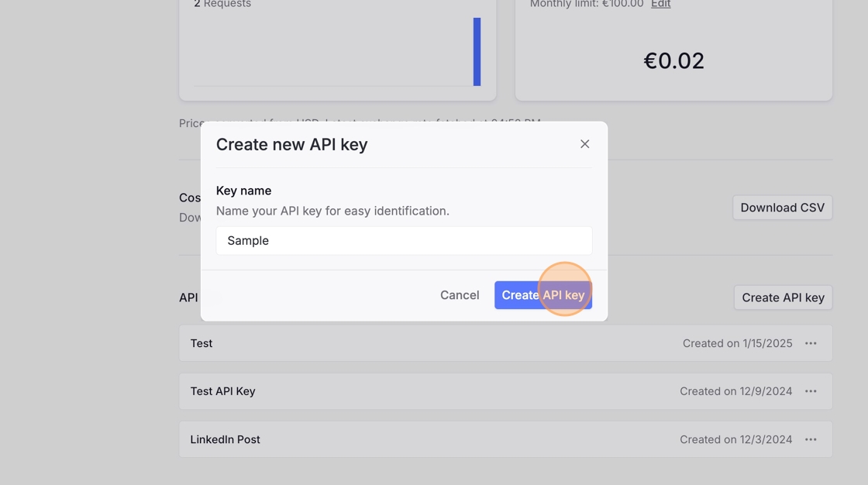Image resolution: width=868 pixels, height=485 pixels.
Task: Select the LinkedIn Post key name
Action: tap(225, 439)
